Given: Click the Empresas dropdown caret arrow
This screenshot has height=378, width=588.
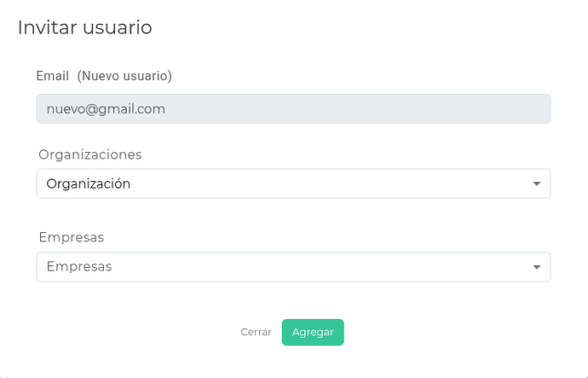Looking at the screenshot, I should [536, 267].
